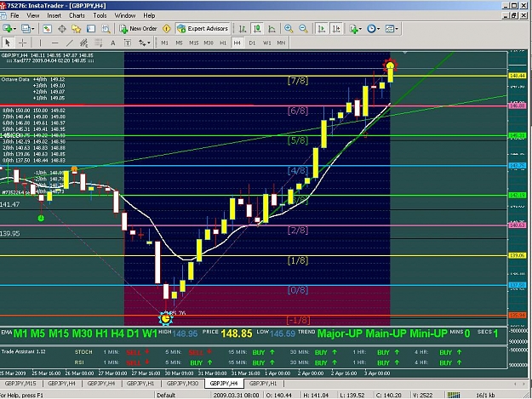Click the connection status bars icon

pyautogui.click(x=454, y=395)
